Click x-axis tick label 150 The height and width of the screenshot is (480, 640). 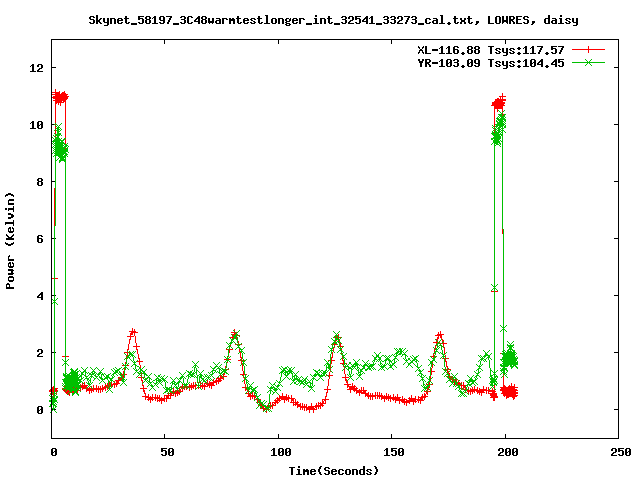click(394, 452)
